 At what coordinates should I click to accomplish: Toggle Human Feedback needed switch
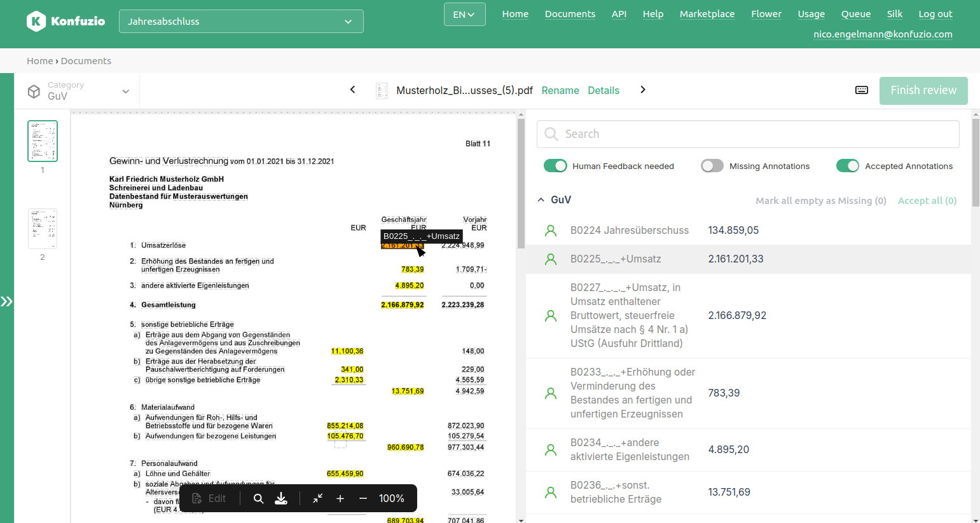point(555,166)
